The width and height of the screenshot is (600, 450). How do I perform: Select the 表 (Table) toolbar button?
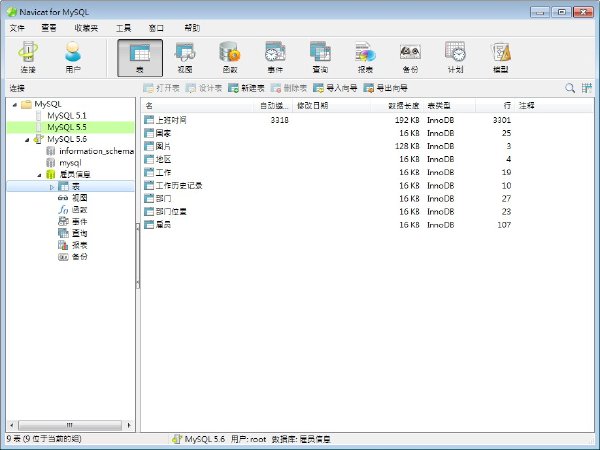[140, 58]
